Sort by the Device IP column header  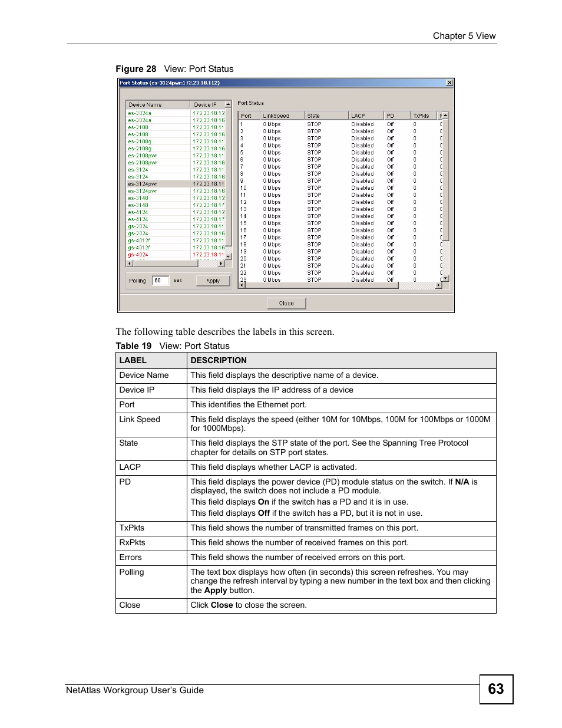[x=208, y=104]
